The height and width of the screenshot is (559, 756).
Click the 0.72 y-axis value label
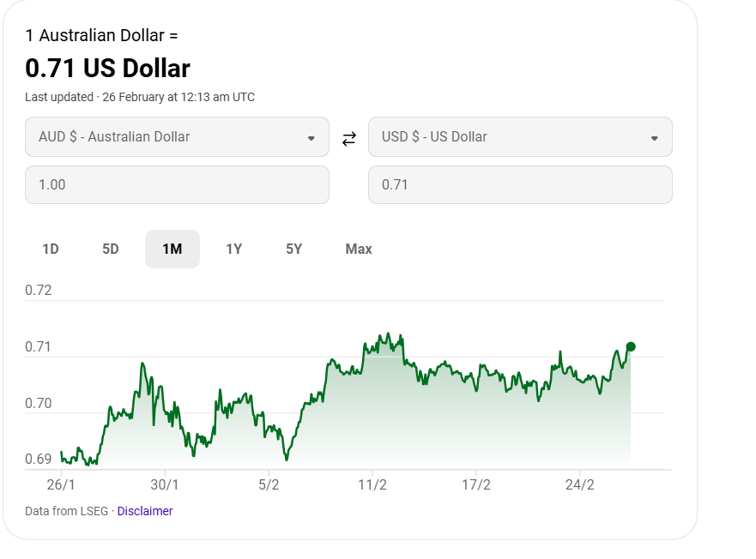[x=39, y=291]
